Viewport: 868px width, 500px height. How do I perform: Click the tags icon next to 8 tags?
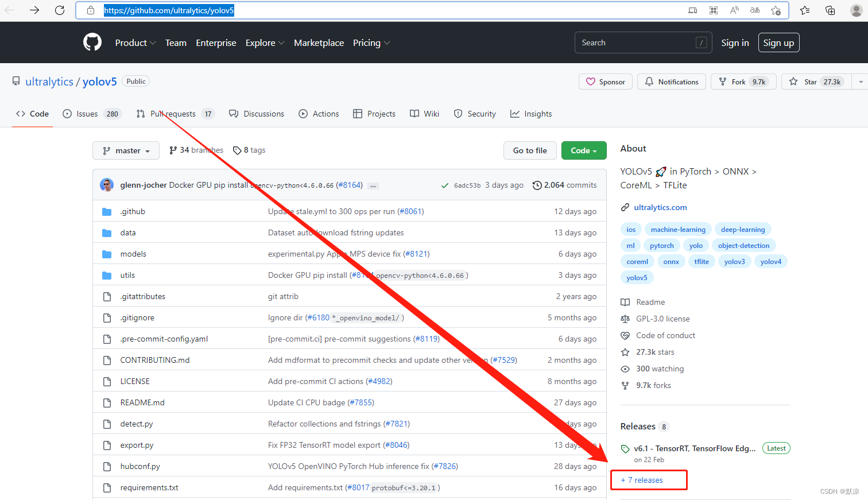click(x=237, y=150)
